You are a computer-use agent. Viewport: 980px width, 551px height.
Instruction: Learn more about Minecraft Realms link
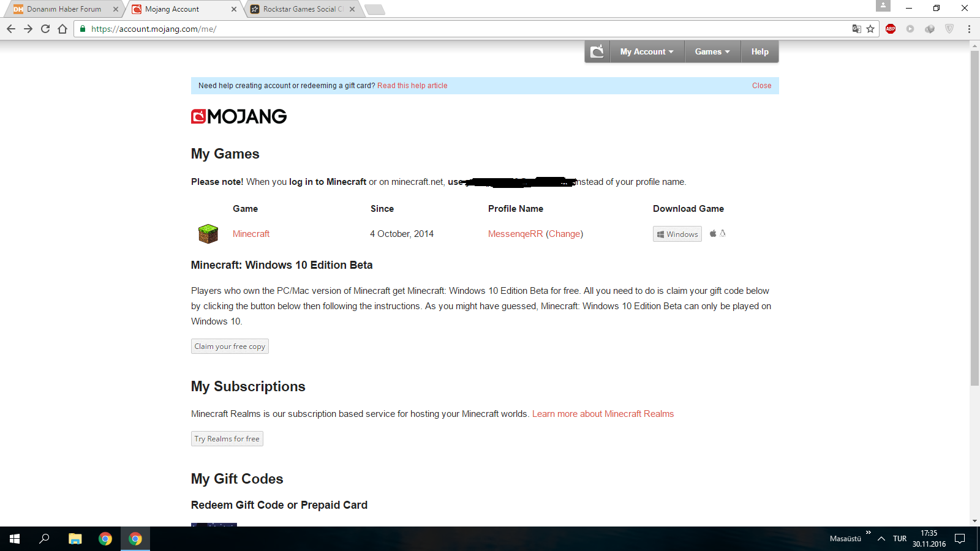[603, 414]
